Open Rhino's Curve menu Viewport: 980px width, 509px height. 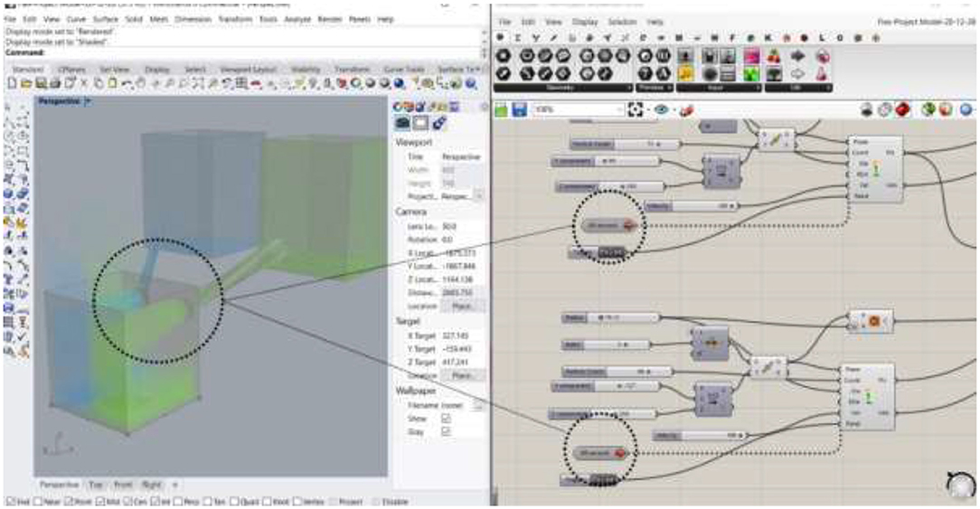tap(76, 19)
